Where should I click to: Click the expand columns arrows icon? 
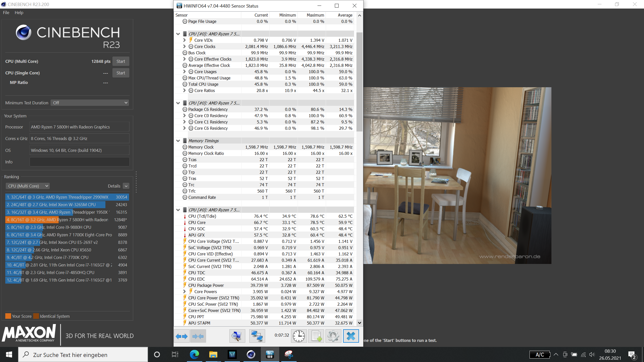(182, 336)
